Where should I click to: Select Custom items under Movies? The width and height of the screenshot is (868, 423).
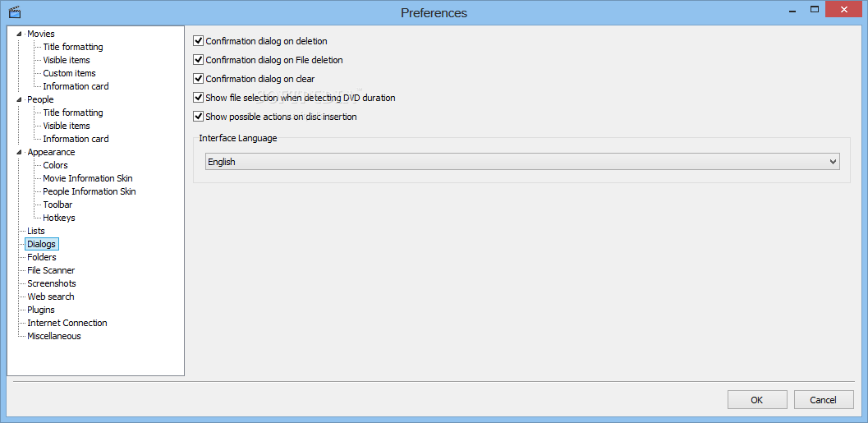pos(69,73)
